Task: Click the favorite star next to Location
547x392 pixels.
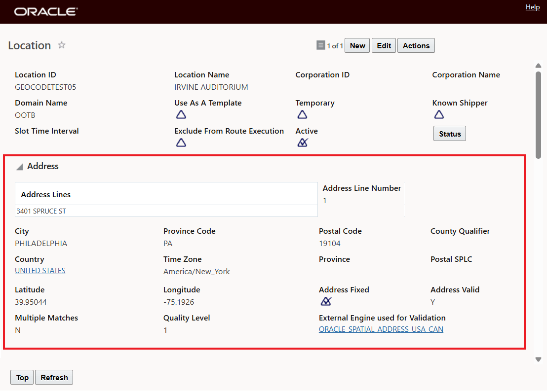Action: tap(62, 45)
